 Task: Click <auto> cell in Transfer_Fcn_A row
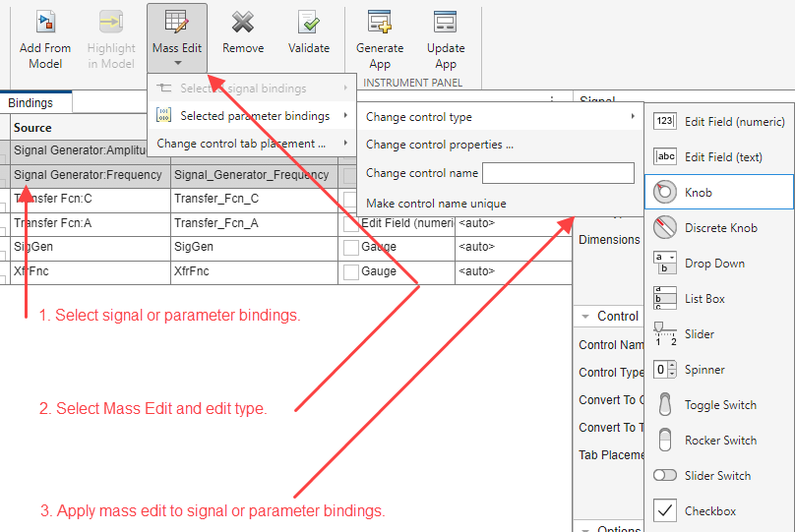(513, 223)
